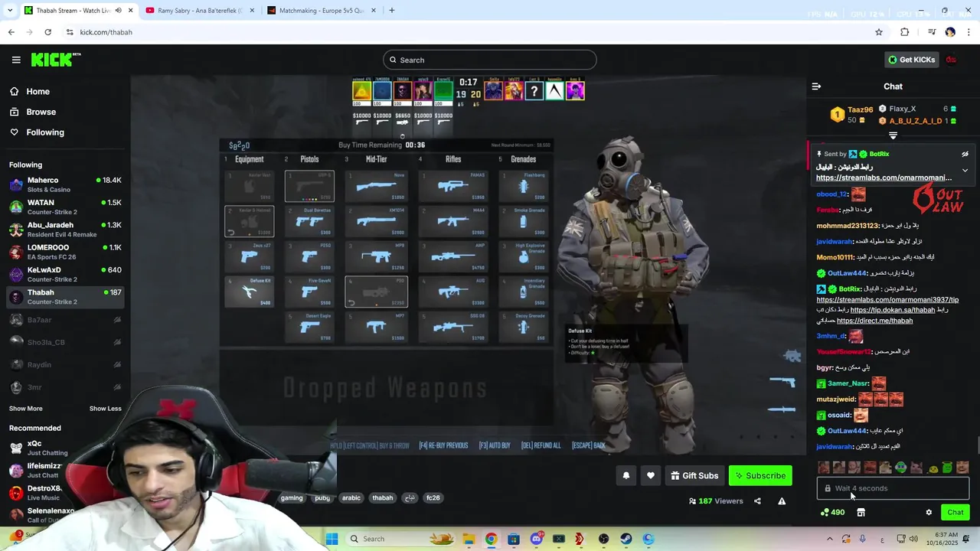Bookmark this page with star icon
Image resolution: width=980 pixels, height=551 pixels.
879,32
